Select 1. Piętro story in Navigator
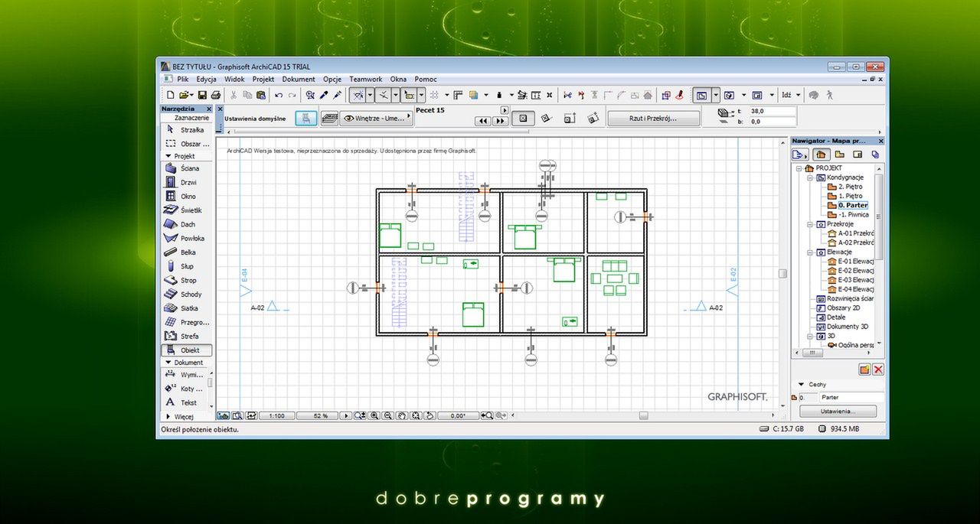The width and height of the screenshot is (980, 524). (x=850, y=196)
